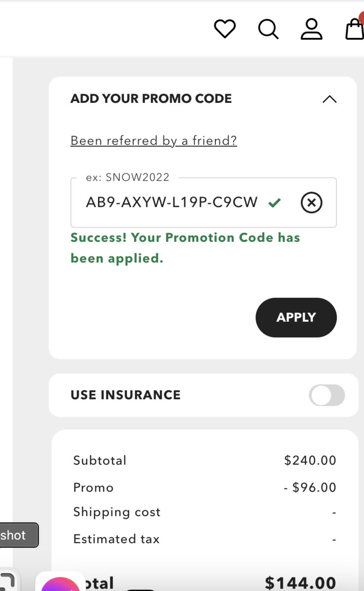
Task: Open the wishlist heart icon
Action: click(x=225, y=29)
